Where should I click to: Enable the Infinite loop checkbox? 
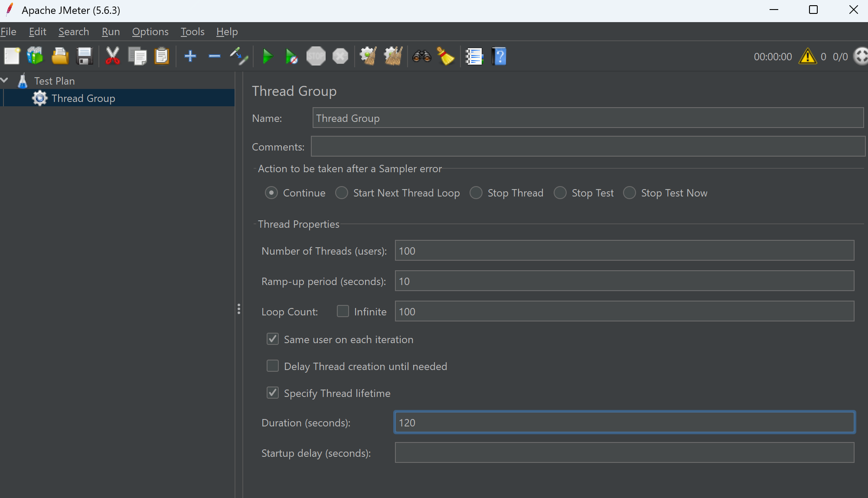click(x=343, y=311)
